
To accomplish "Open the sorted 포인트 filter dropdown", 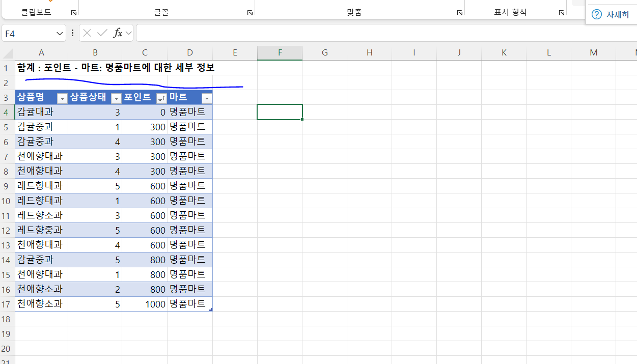I will click(161, 98).
